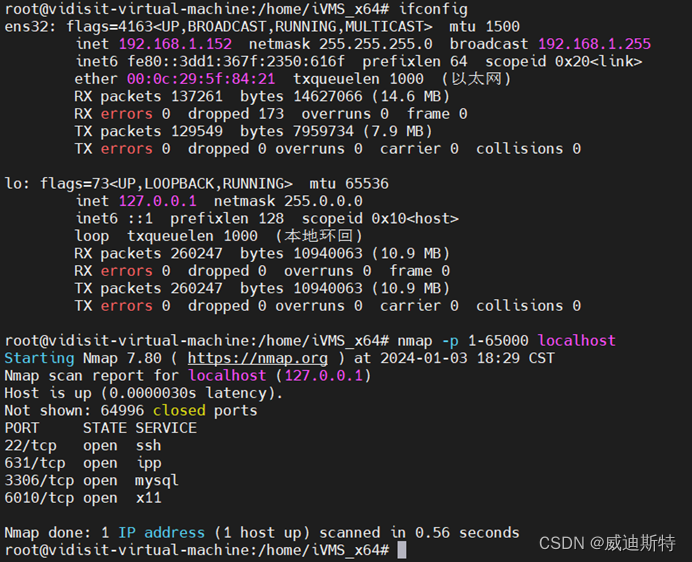Click the ssh service name
This screenshot has height=562, width=692.
click(x=149, y=445)
